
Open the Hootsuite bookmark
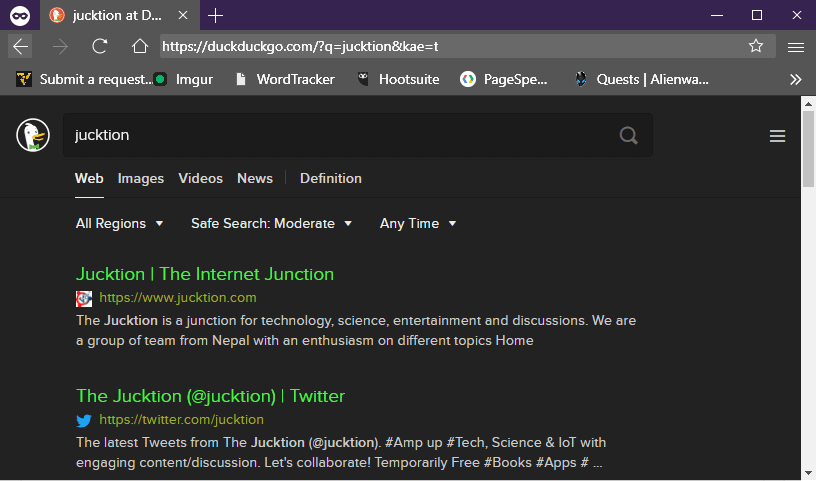pos(399,79)
